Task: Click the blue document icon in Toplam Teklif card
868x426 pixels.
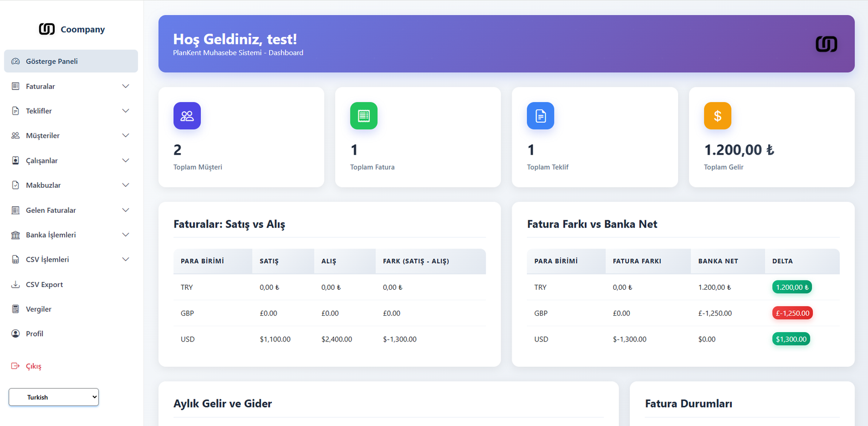Action: point(540,116)
